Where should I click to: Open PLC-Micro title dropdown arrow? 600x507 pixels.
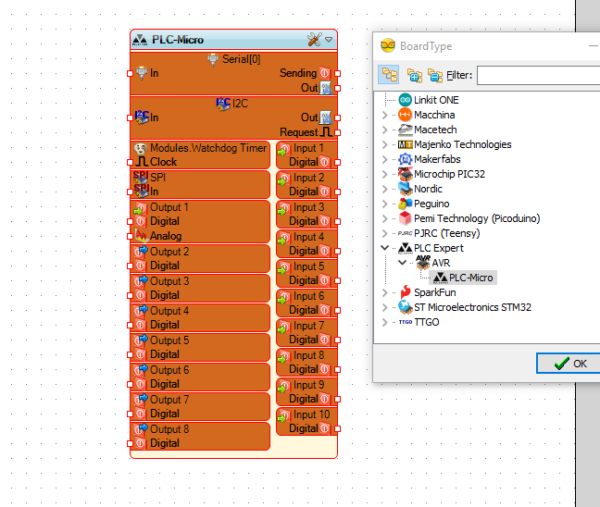click(x=329, y=39)
